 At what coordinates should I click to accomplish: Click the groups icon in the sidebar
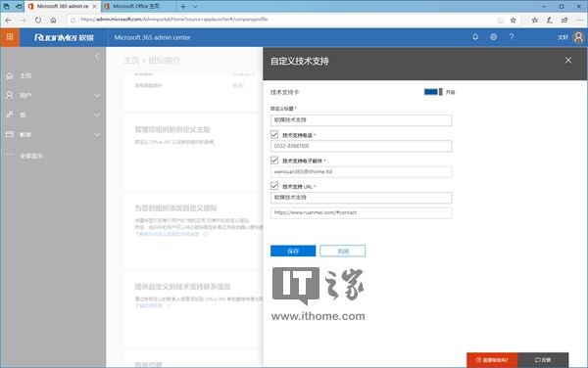[x=10, y=115]
